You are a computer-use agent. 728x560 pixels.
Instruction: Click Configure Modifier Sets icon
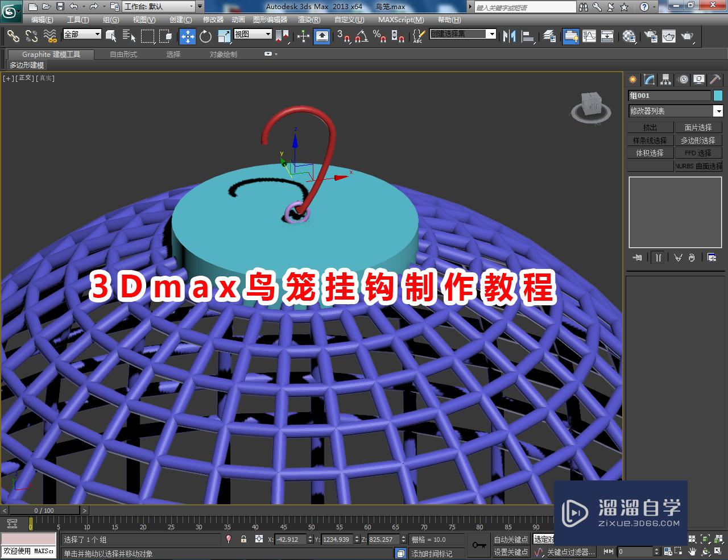pos(712,258)
